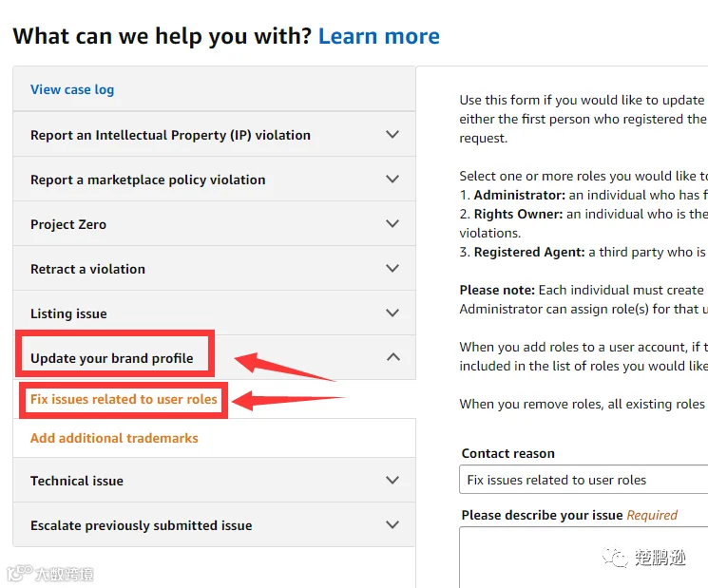
Task: Expand the Technical issue section
Action: 215,480
